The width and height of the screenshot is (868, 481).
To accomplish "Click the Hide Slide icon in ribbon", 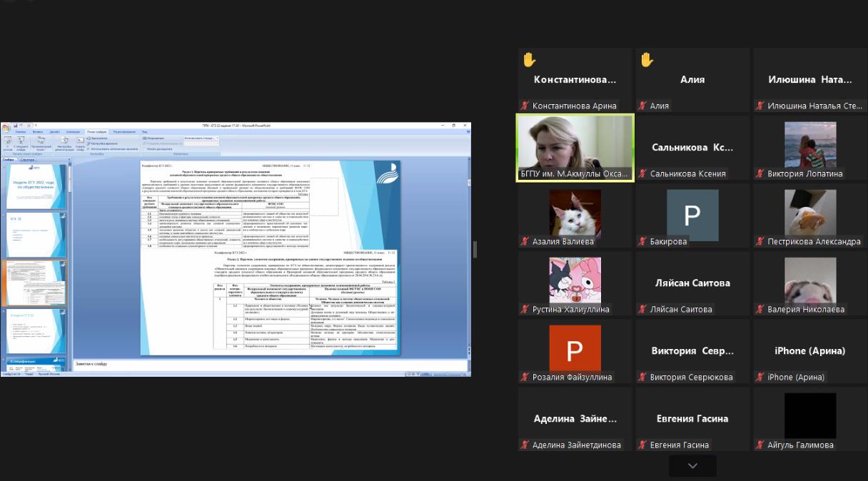I will click(80, 143).
